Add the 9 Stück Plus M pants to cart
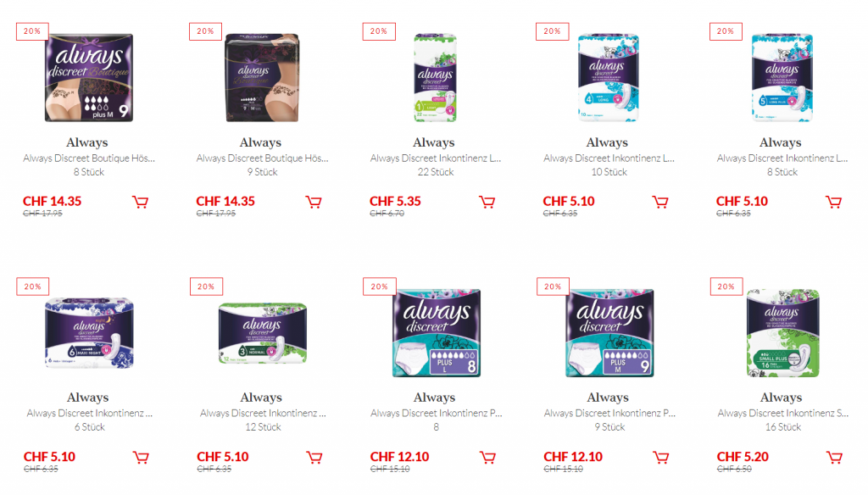The image size is (868, 495). click(x=660, y=458)
